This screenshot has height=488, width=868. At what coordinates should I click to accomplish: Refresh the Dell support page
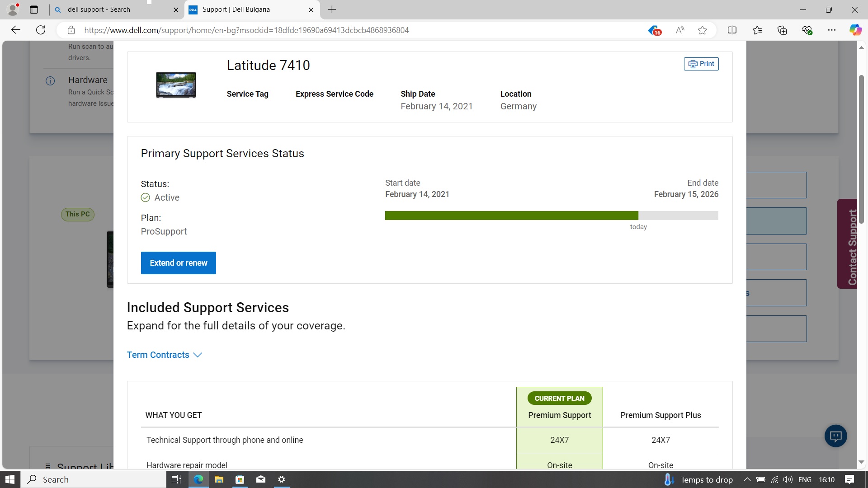click(41, 30)
